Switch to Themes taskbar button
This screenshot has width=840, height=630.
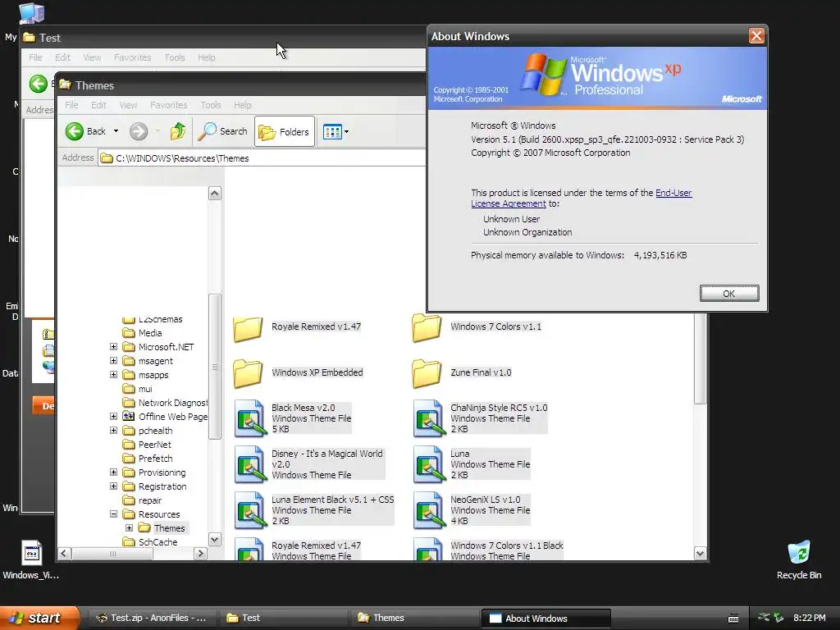[414, 619]
